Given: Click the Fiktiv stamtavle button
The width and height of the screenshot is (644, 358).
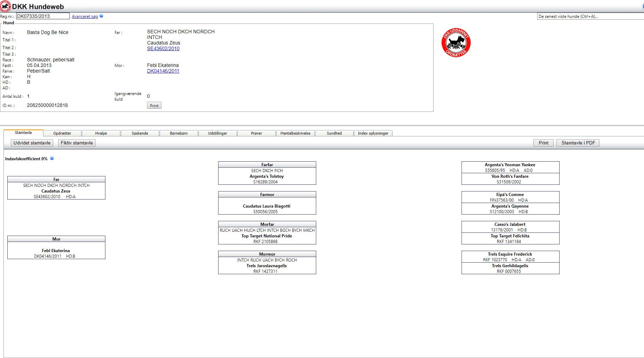Looking at the screenshot, I should pos(77,143).
